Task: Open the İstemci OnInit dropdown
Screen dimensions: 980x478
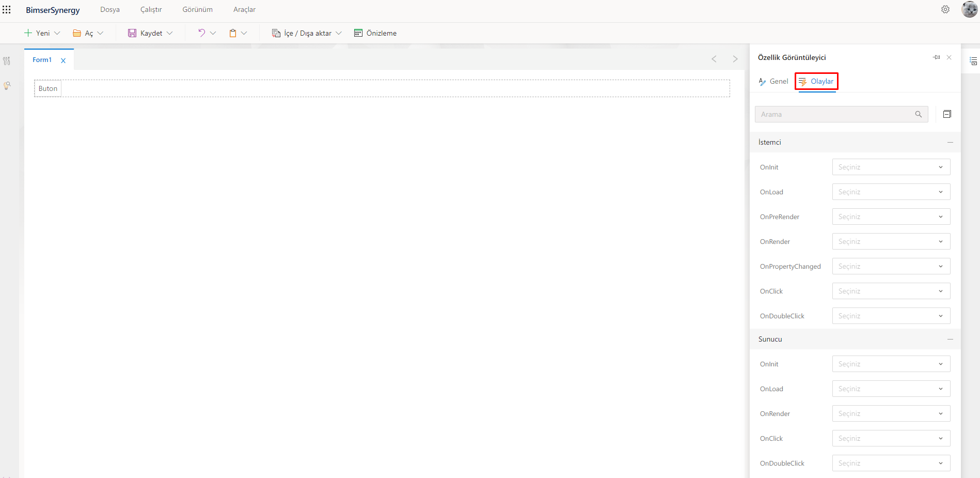Action: tap(891, 167)
